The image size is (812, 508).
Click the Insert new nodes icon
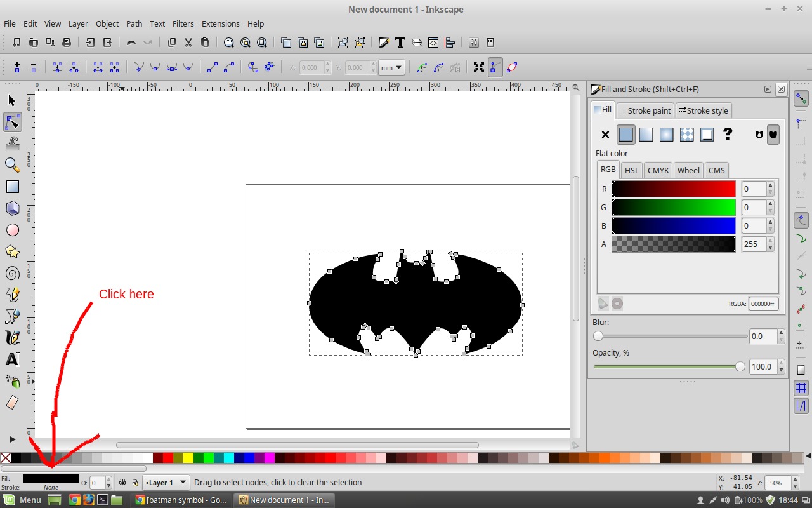click(17, 67)
